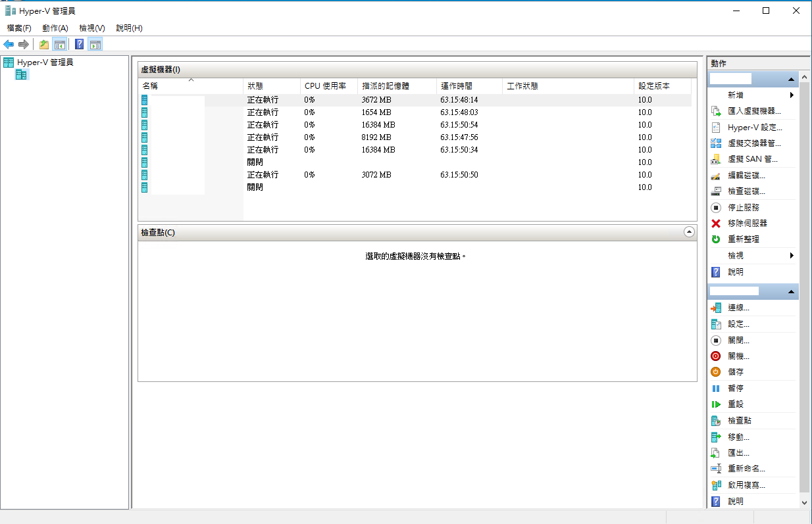Sort by the 名稱 column header
This screenshot has height=524, width=812.
(x=191, y=86)
